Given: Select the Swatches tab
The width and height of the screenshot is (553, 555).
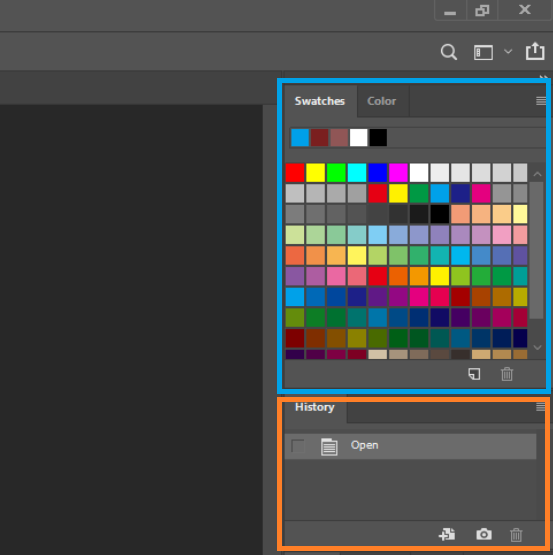Looking at the screenshot, I should click(x=320, y=101).
